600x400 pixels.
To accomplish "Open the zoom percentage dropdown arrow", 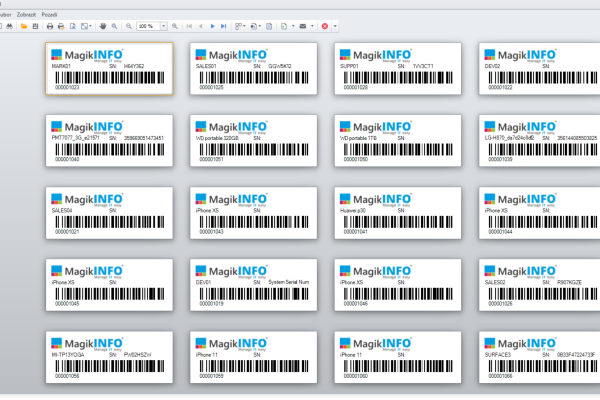I will (163, 26).
